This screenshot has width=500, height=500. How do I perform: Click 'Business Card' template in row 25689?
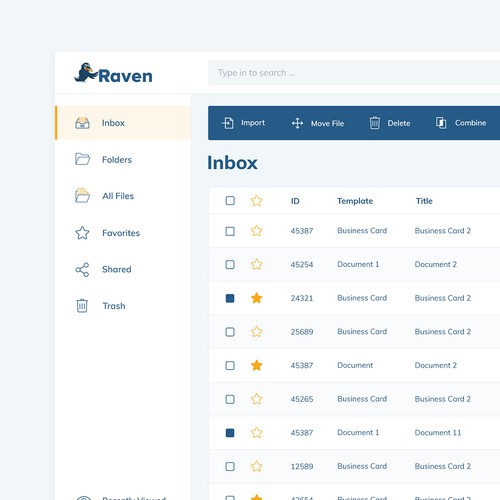coord(362,332)
